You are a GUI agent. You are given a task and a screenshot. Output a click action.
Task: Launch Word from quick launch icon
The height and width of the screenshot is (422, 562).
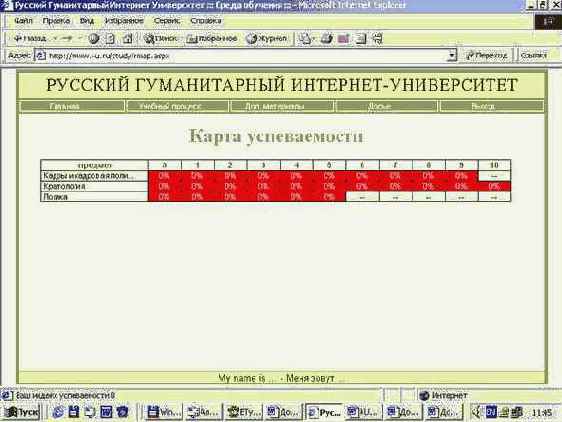tap(106, 412)
